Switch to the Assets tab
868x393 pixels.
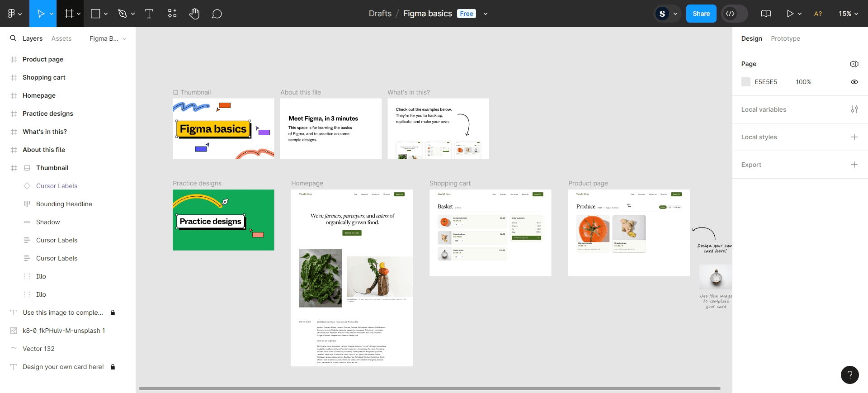click(x=61, y=38)
